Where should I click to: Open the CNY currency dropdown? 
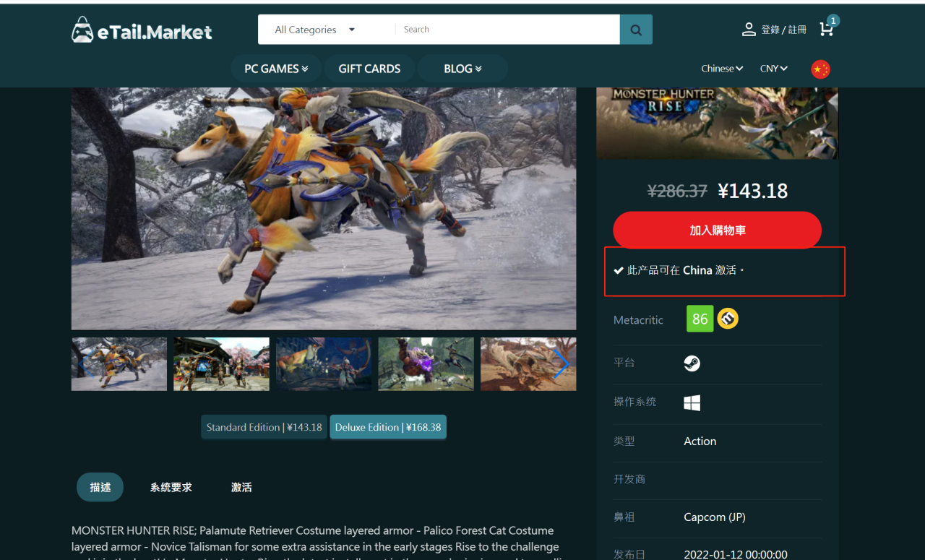pyautogui.click(x=774, y=69)
